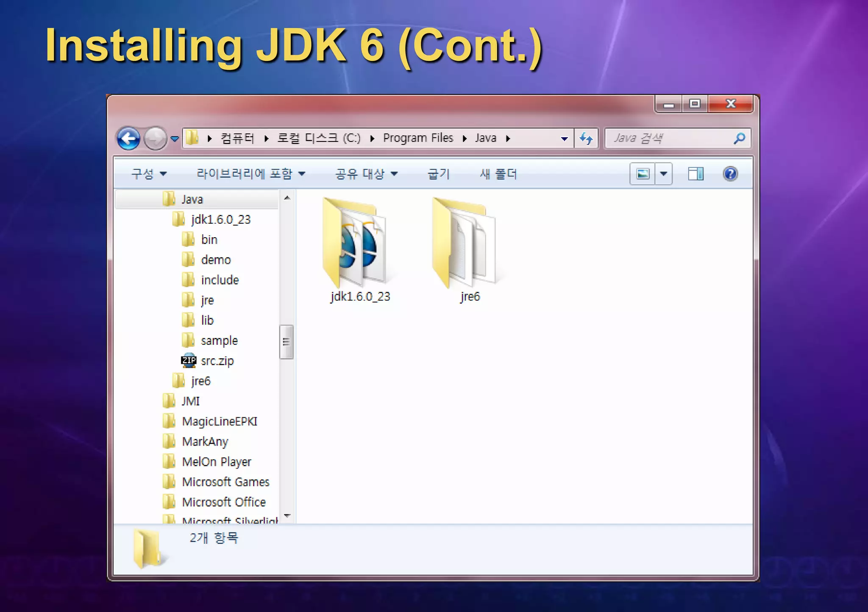The image size is (868, 612).
Task: Select the lib folder in the tree
Action: 207,320
